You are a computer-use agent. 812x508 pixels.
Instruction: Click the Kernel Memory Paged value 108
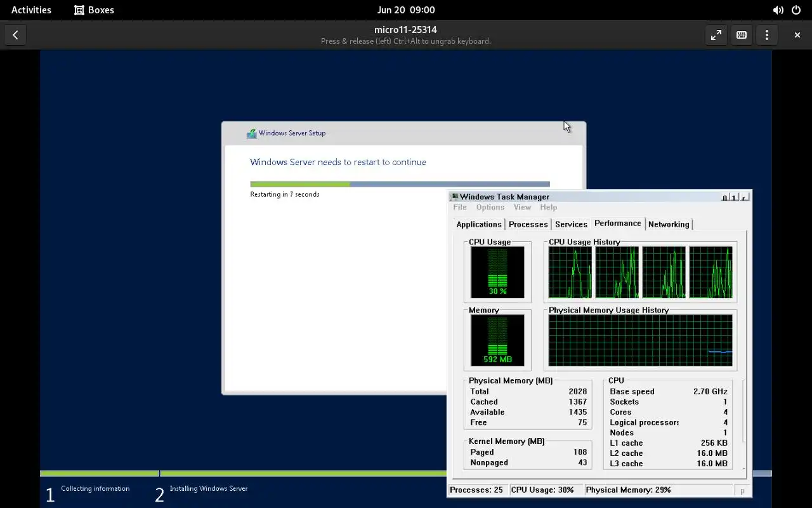tap(580, 452)
